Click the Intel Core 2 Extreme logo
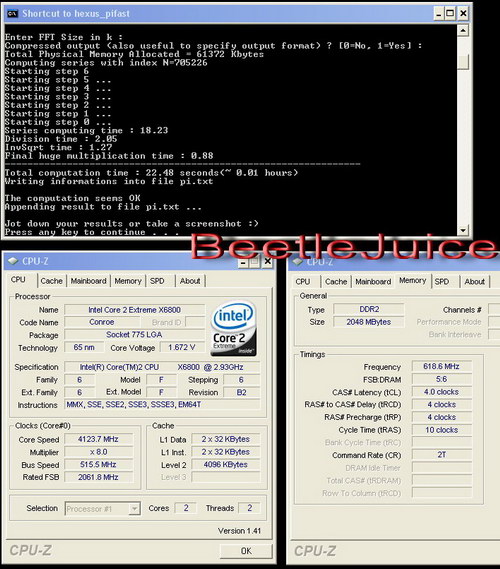The width and height of the screenshot is (500, 569). pyautogui.click(x=234, y=328)
